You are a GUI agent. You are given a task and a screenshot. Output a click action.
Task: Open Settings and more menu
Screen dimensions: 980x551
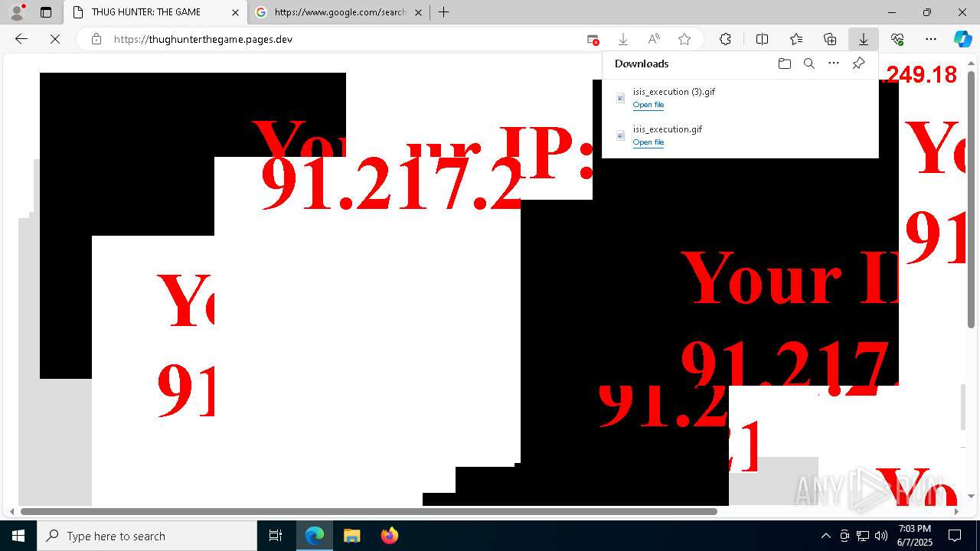tap(931, 39)
